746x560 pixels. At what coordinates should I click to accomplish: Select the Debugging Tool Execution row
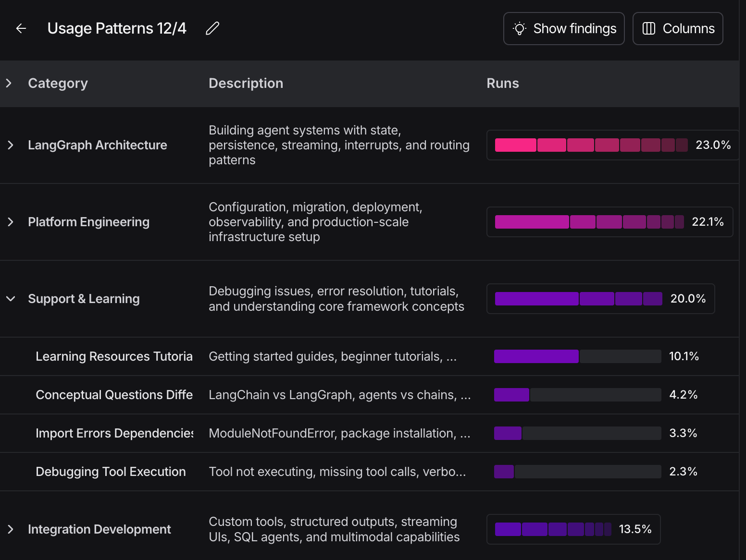111,472
